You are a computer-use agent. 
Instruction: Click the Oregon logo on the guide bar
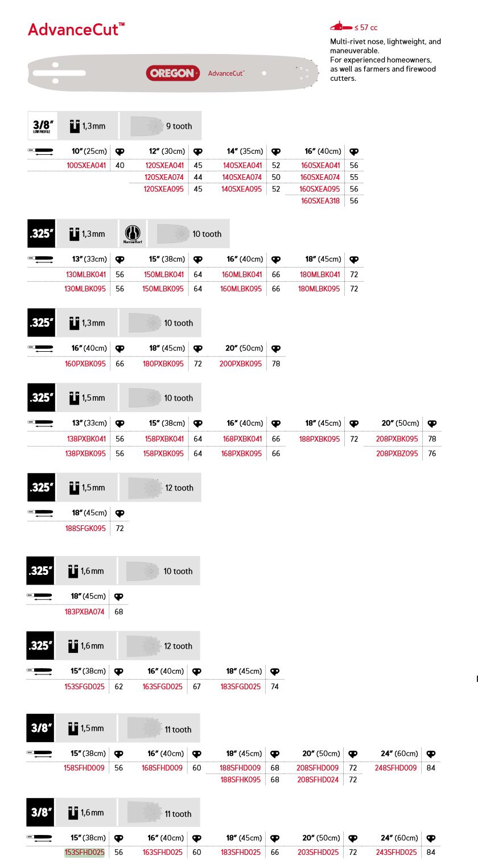tap(173, 73)
